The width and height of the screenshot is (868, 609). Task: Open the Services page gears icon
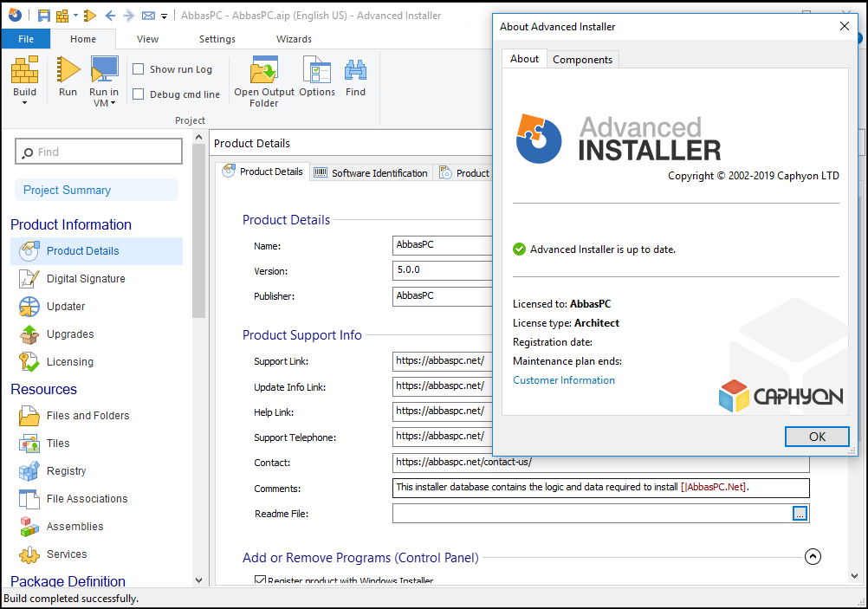pyautogui.click(x=29, y=554)
